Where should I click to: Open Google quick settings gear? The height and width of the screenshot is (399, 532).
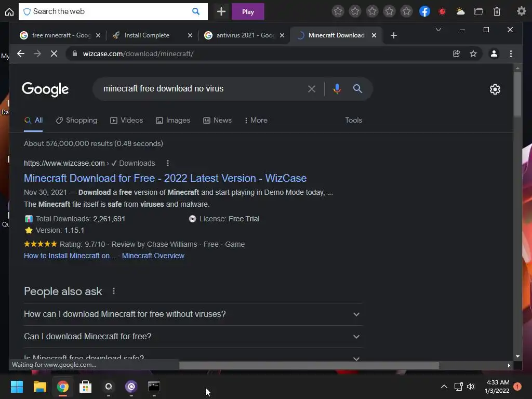point(495,89)
